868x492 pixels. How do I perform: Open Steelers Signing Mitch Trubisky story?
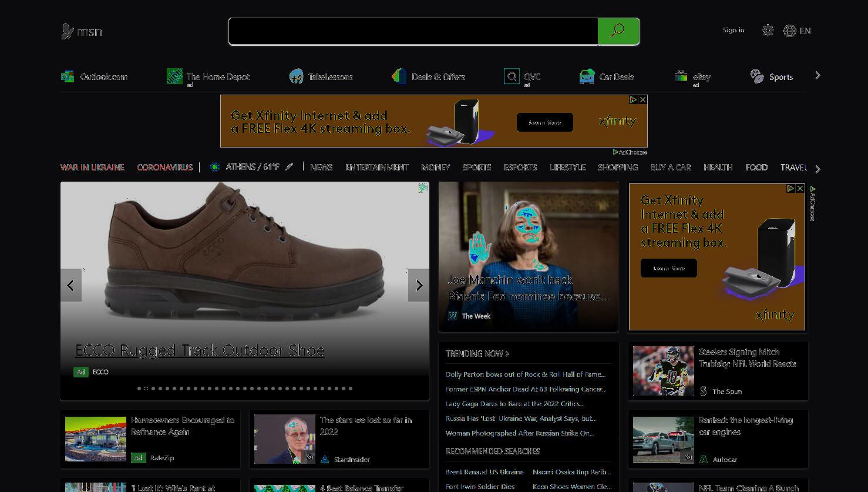pyautogui.click(x=747, y=357)
